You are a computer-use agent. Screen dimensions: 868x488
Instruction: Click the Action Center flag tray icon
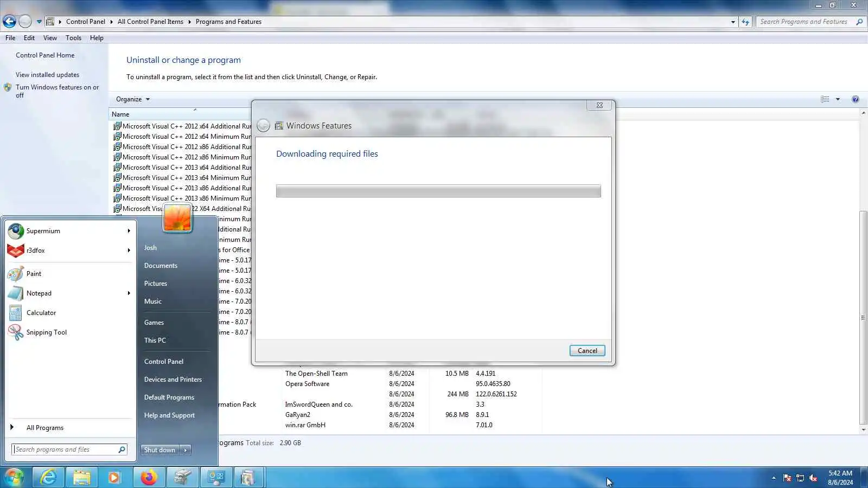787,478
